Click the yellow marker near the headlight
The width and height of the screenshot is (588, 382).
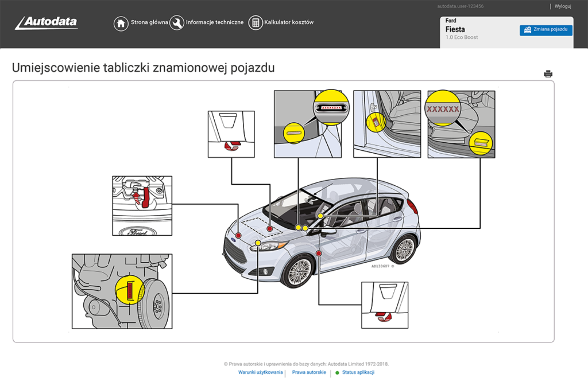(x=258, y=243)
